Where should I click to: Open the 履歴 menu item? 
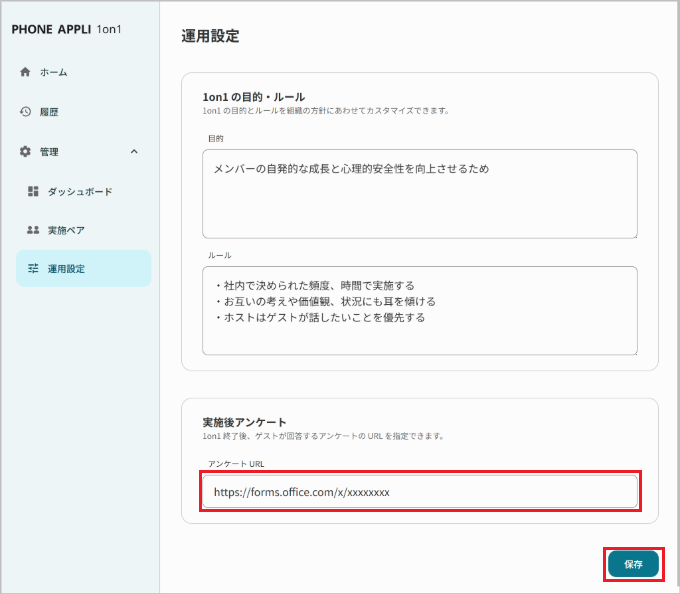pos(49,112)
